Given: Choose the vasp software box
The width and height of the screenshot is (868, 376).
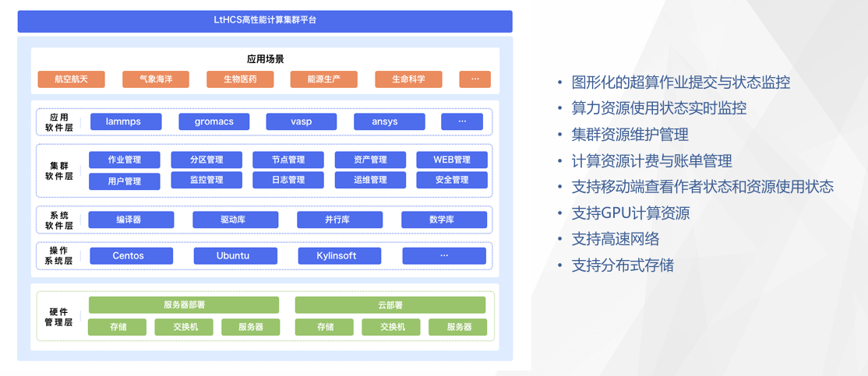Looking at the screenshot, I should [302, 121].
